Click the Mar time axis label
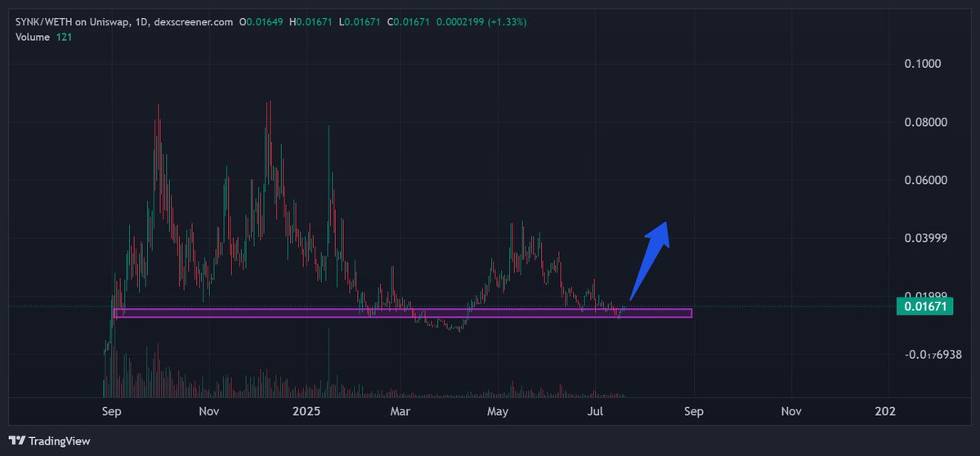Viewport: 980px width, 456px height. coord(401,411)
